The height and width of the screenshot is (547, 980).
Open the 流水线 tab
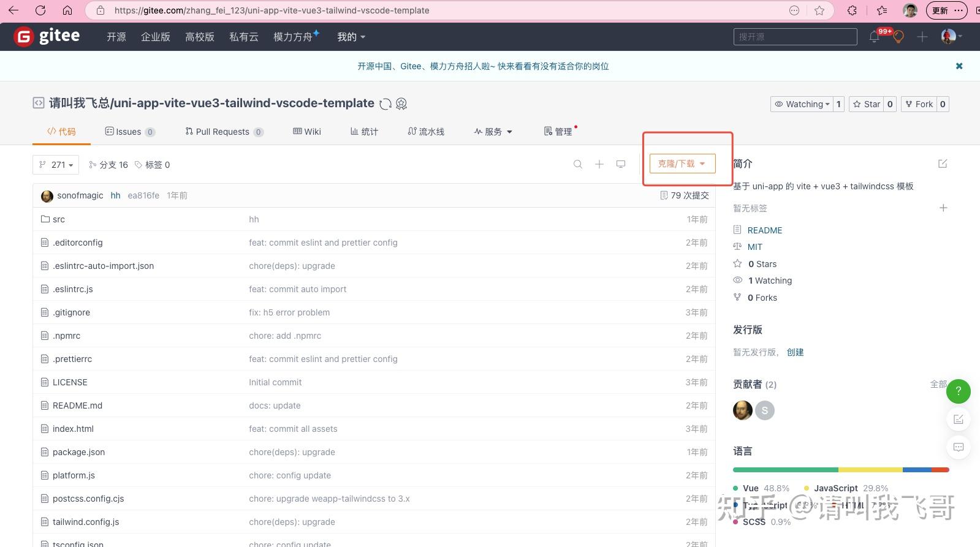click(x=426, y=132)
